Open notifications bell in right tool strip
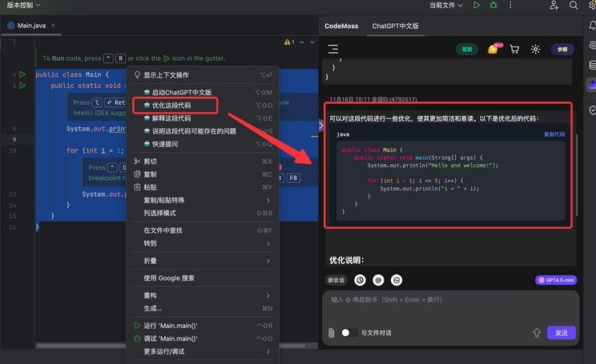The height and width of the screenshot is (364, 596). (x=592, y=26)
